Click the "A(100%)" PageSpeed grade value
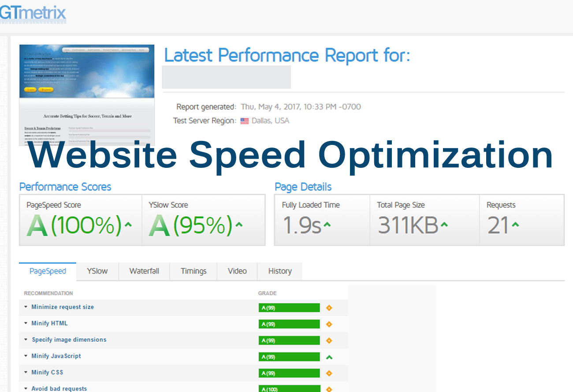The image size is (573, 392). [74, 225]
